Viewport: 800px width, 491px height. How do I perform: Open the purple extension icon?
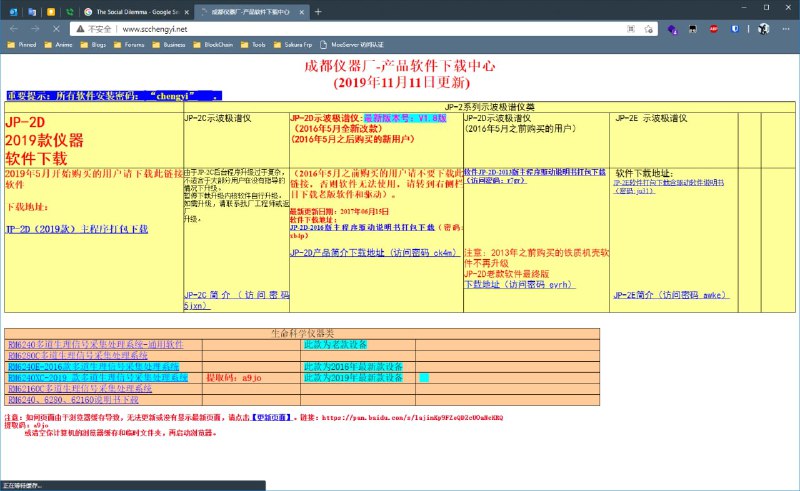click(672, 29)
